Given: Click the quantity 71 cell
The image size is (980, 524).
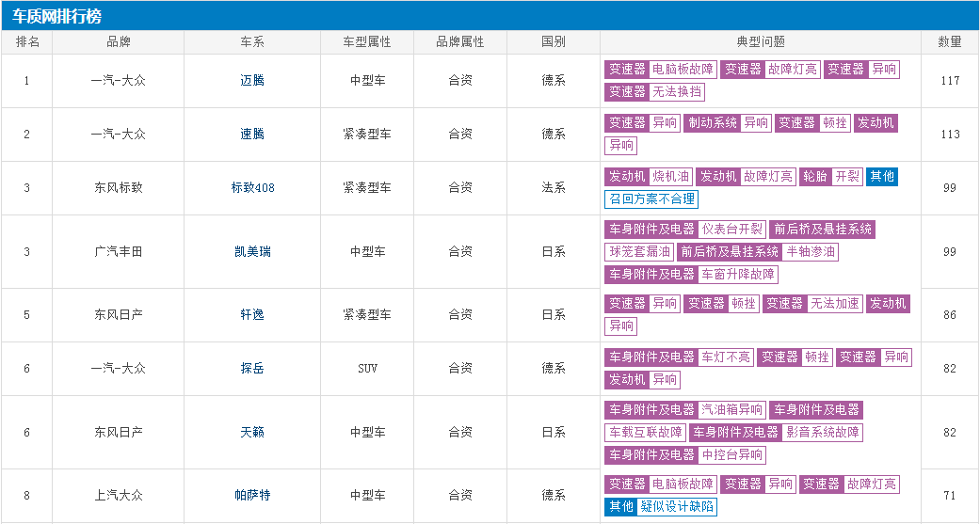Looking at the screenshot, I should (x=950, y=495).
